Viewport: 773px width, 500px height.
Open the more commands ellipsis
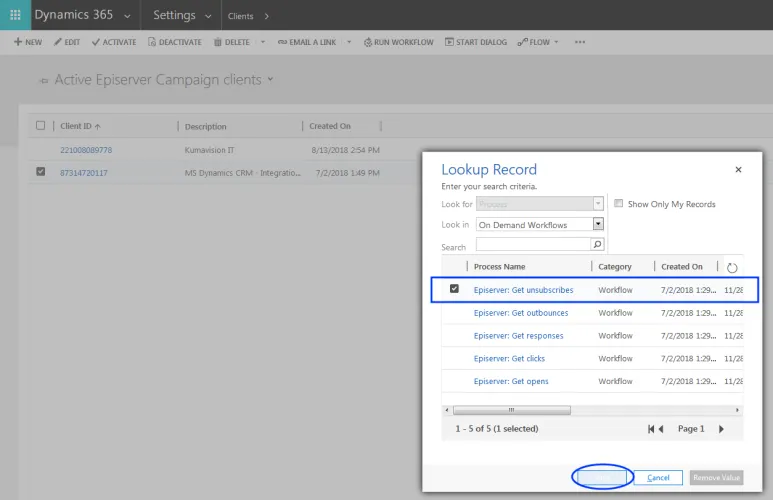580,42
